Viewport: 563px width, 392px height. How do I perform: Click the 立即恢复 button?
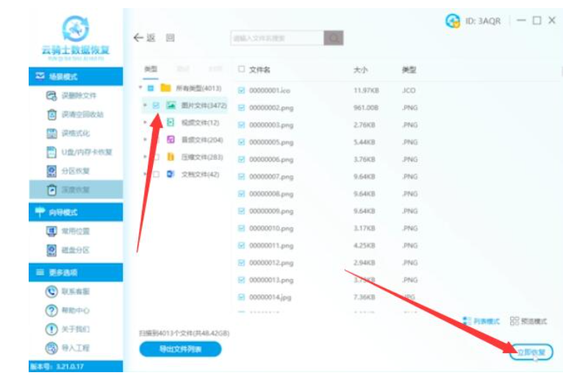(x=531, y=352)
